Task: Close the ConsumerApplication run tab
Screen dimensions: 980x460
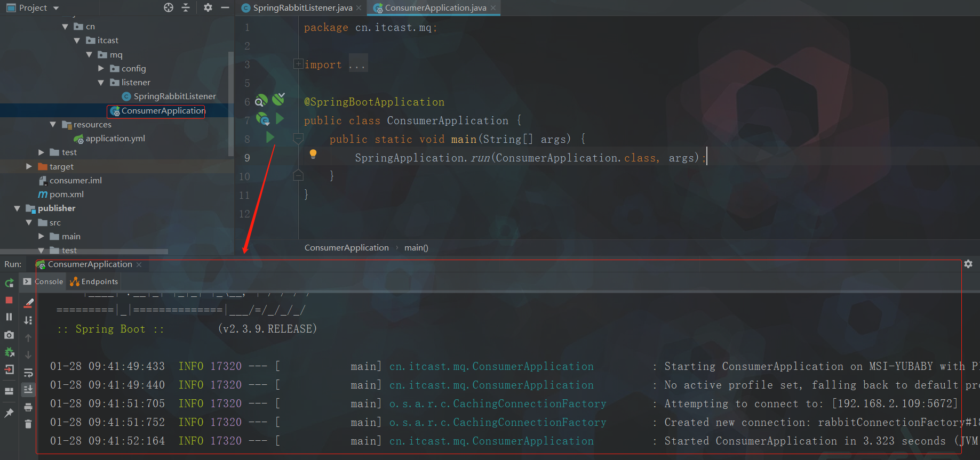Action: pyautogui.click(x=139, y=265)
